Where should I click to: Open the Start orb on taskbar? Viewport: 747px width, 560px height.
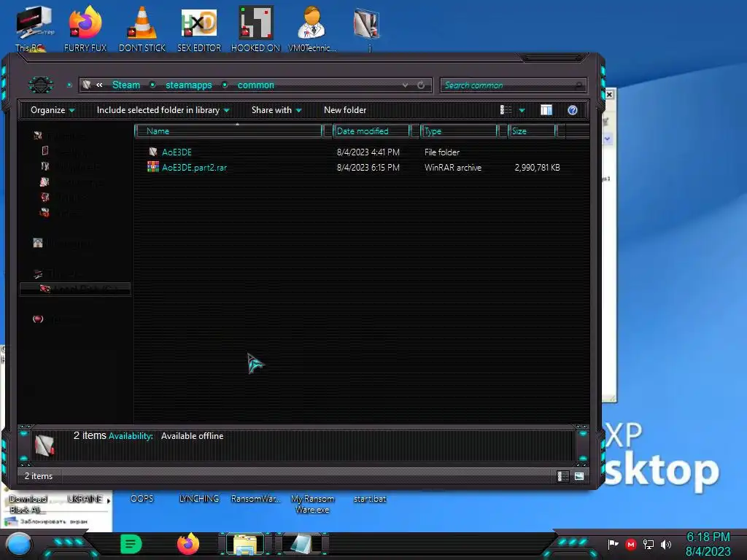point(18,545)
